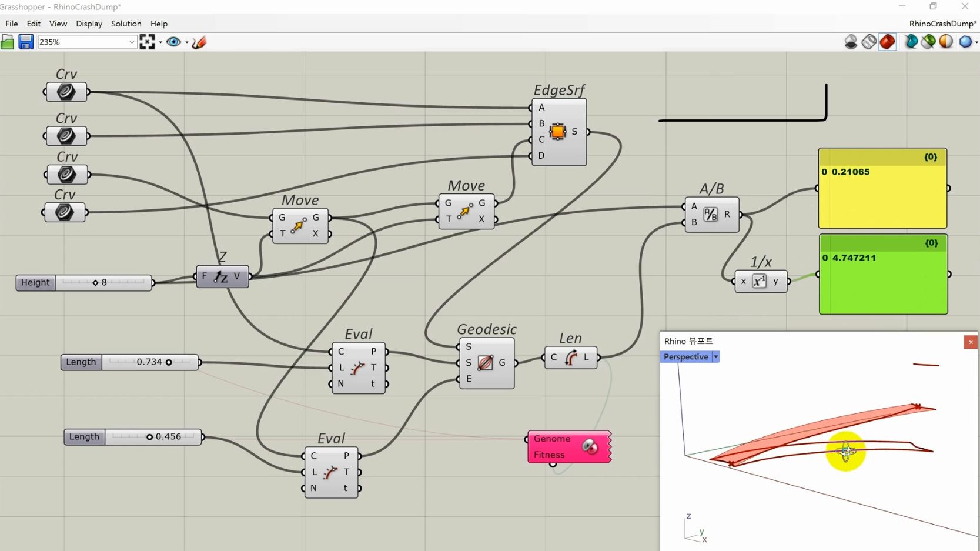Screen dimensions: 980x551
Task: Click the Geodesic component icon
Action: click(485, 363)
